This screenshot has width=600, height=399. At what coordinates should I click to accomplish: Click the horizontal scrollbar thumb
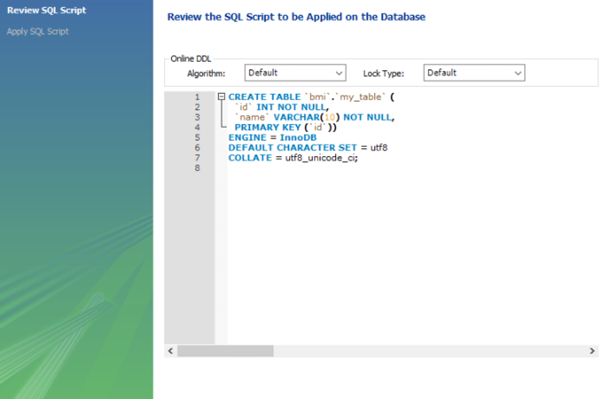click(x=225, y=351)
